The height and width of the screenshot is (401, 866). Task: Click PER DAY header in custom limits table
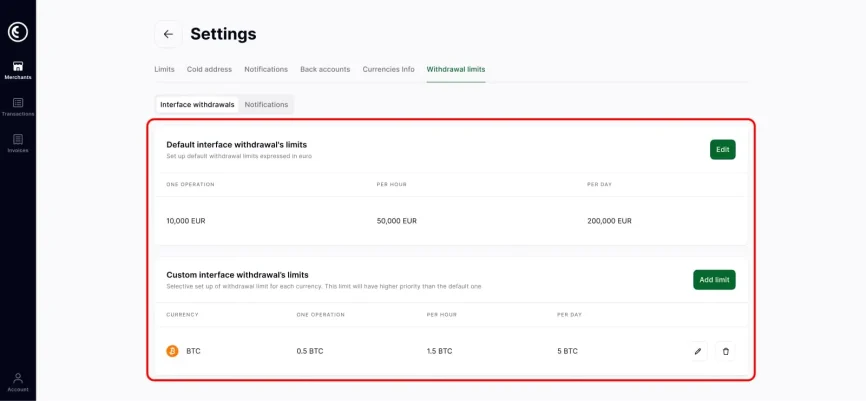pyautogui.click(x=569, y=315)
